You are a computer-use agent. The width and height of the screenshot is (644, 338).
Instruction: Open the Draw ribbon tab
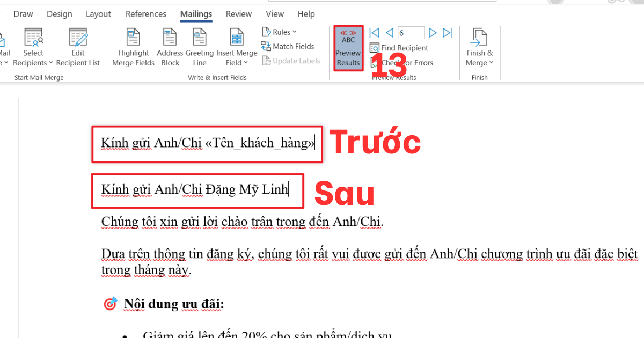point(23,14)
